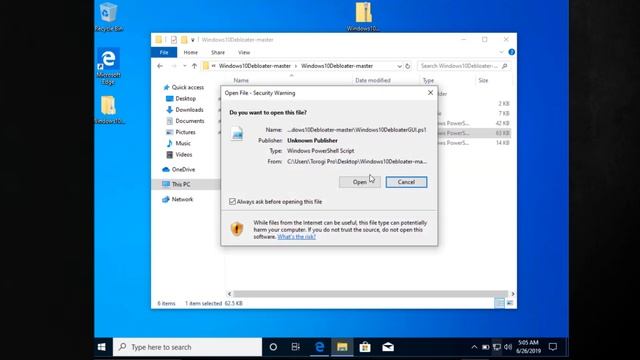Click the horizontal scrollbar in Explorer

pyautogui.click(x=370, y=294)
